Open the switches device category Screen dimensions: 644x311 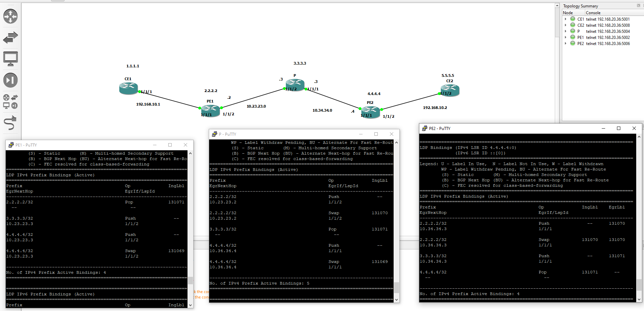click(10, 38)
